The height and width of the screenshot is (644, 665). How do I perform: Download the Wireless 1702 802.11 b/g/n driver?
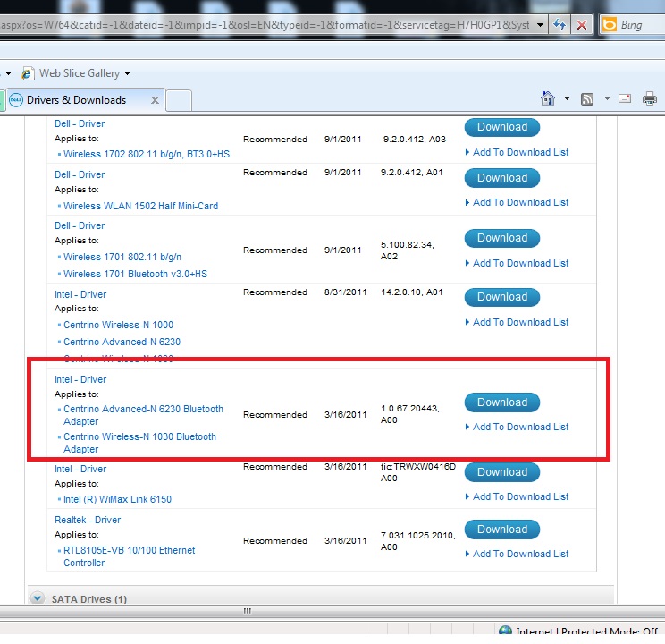(x=502, y=127)
